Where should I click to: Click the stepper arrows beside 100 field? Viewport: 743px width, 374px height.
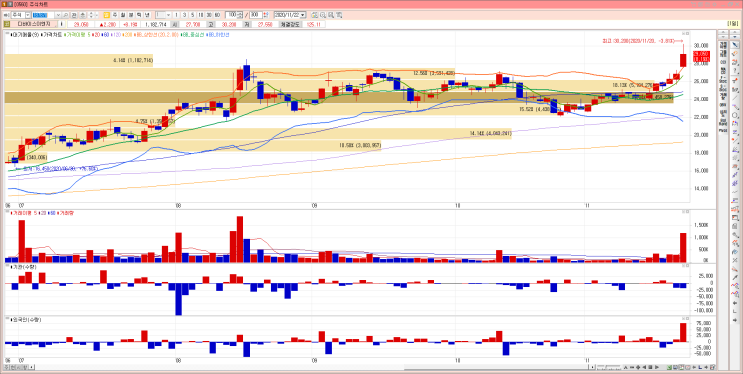pyautogui.click(x=241, y=15)
